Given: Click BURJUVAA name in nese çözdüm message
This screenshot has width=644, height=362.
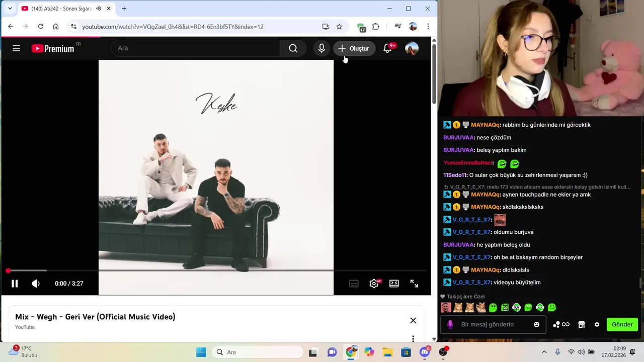Looking at the screenshot, I should 458,138.
